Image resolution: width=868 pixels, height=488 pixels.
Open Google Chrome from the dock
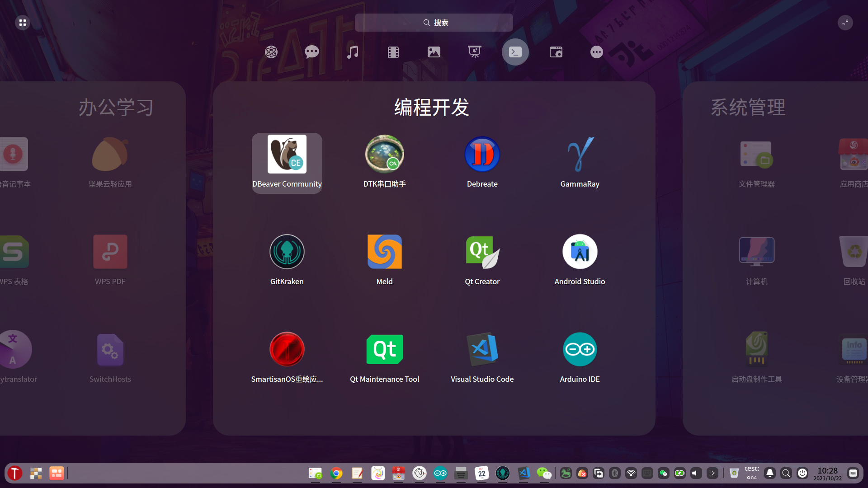point(336,473)
